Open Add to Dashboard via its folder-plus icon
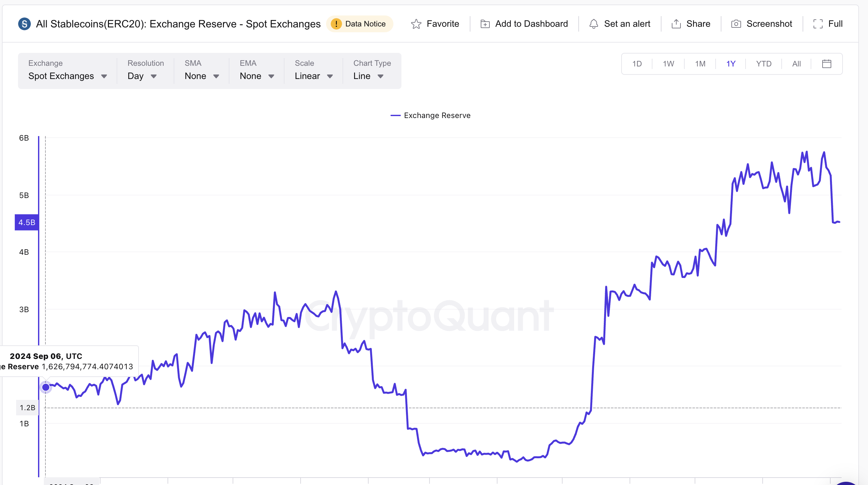 [x=485, y=24]
